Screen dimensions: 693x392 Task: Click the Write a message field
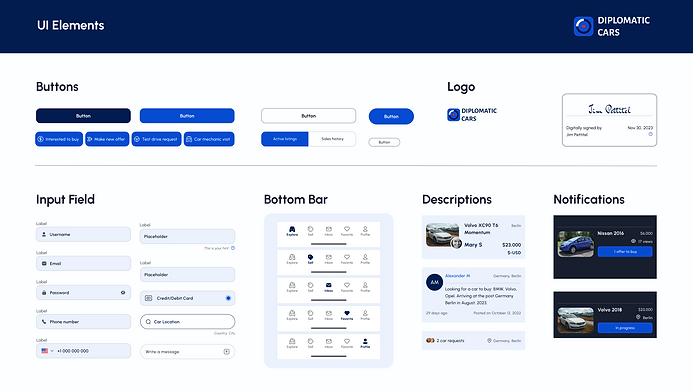click(x=187, y=352)
